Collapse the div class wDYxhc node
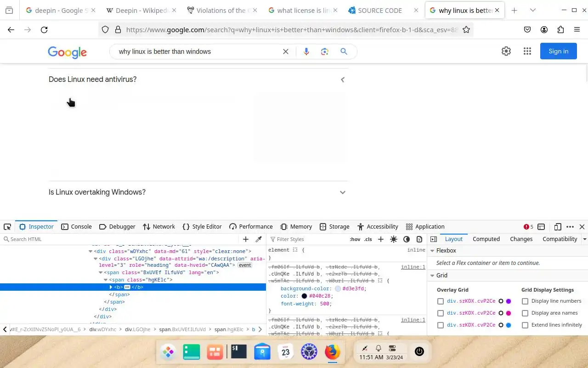The width and height of the screenshot is (588, 368). (x=90, y=251)
